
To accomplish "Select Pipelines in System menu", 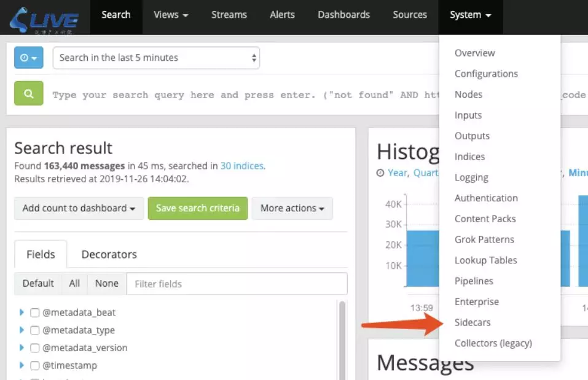I will [474, 281].
